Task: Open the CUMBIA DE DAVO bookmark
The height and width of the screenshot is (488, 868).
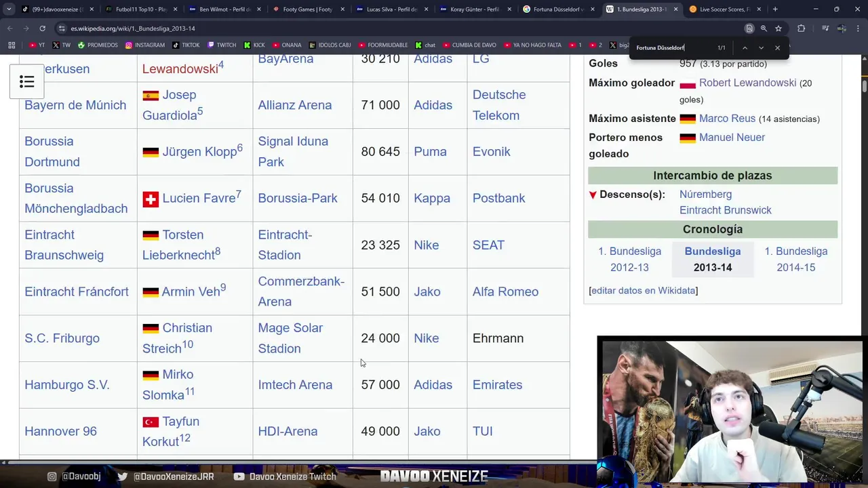Action: pyautogui.click(x=469, y=45)
